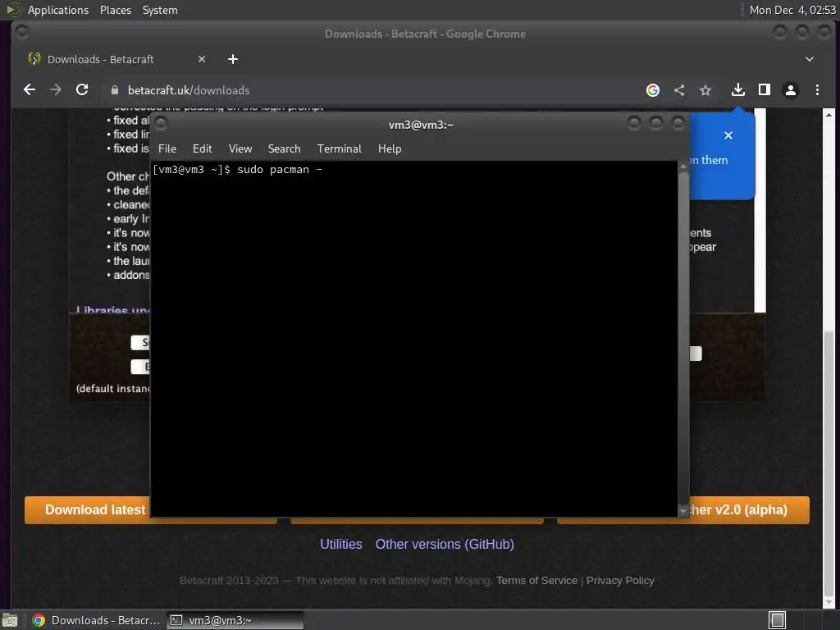Click the terminal window menu button at title-bar left
This screenshot has width=840, height=630.
[x=161, y=124]
